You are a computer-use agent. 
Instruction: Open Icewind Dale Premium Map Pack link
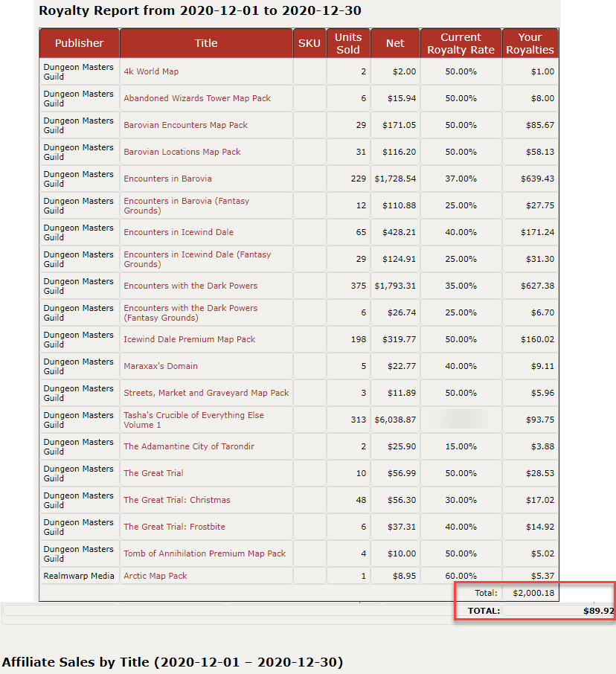189,339
